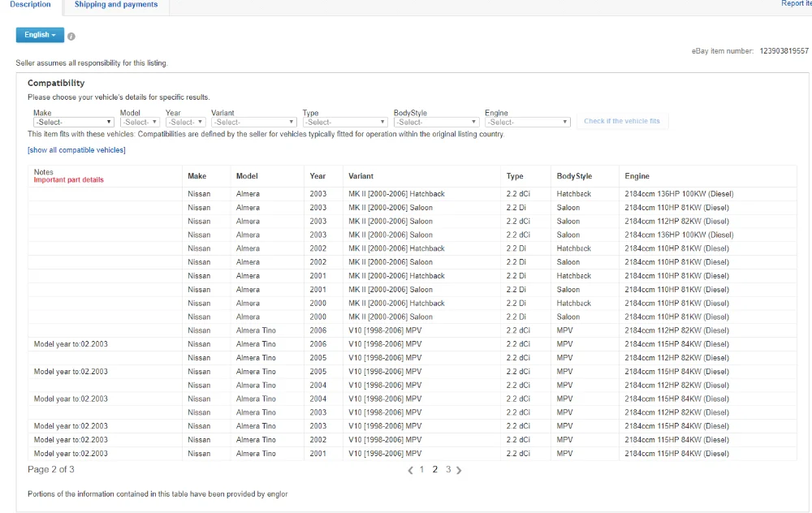Viewport: 812px width, 513px height.
Task: Switch to the Description tab
Action: (31, 5)
